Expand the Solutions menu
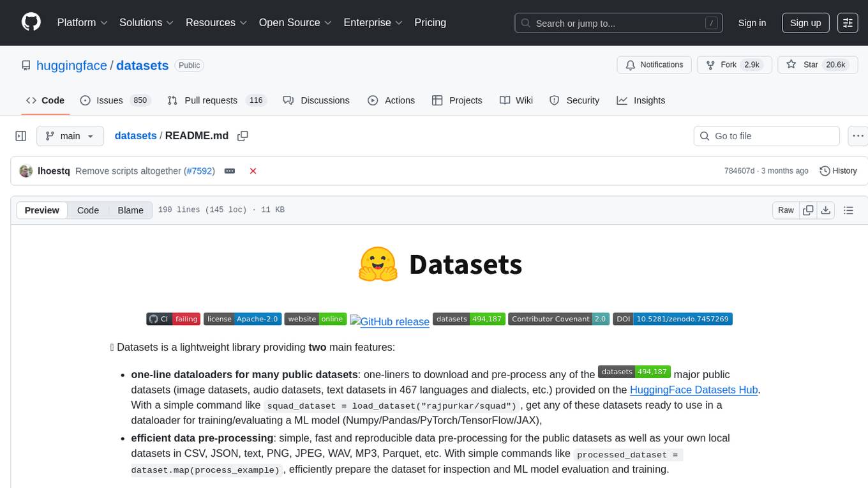868x488 pixels. point(147,22)
